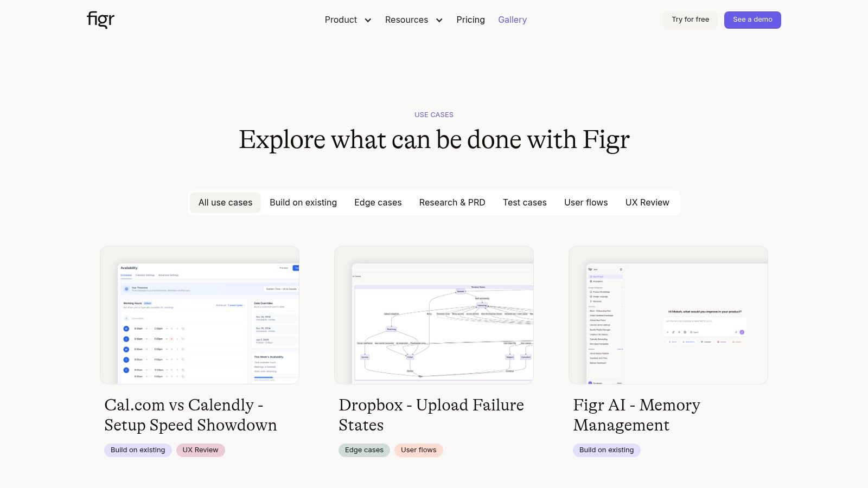Select the All use cases tab
This screenshot has width=868, height=488.
tap(225, 203)
